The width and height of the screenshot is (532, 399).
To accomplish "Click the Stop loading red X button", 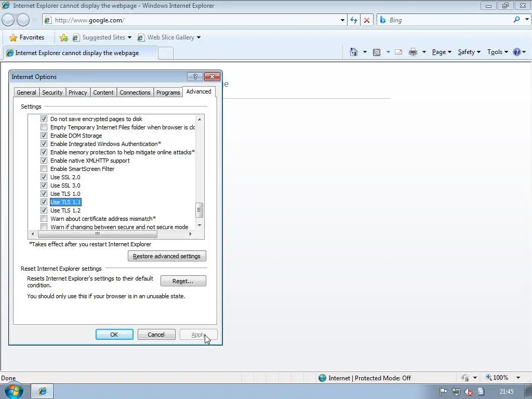I will (x=367, y=20).
